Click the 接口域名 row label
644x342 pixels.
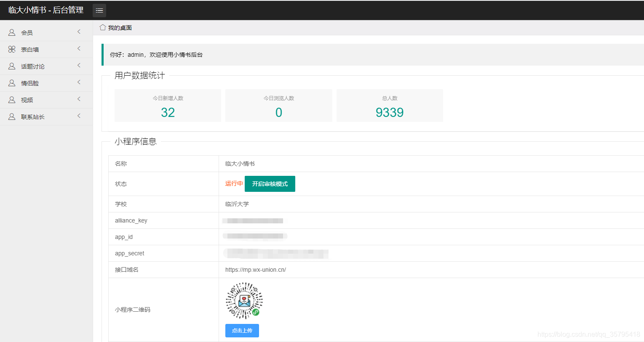tap(127, 270)
